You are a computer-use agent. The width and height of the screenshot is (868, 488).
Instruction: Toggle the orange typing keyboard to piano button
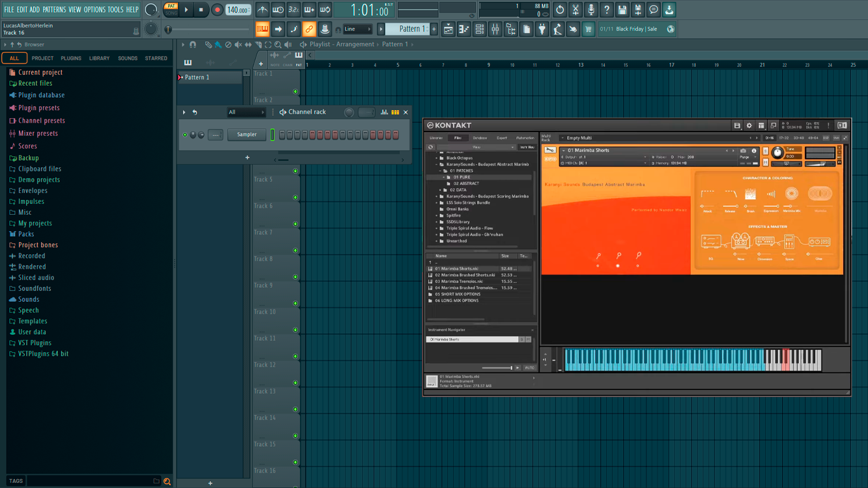262,29
